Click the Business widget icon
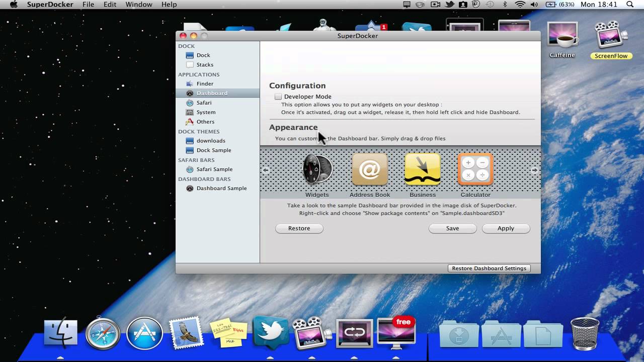This screenshot has height=362, width=644. tap(423, 169)
